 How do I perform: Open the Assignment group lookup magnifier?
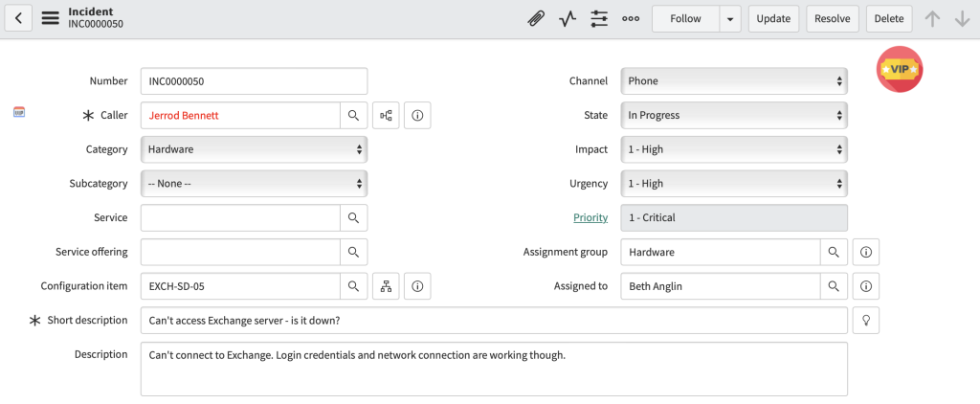click(834, 252)
